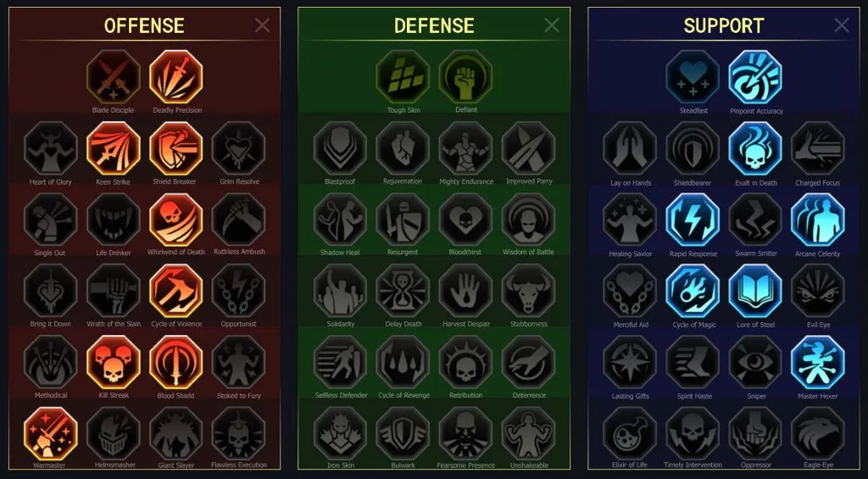Image resolution: width=868 pixels, height=479 pixels.
Task: Choose the Pinpoint Accuracy mastery icon
Action: 755,77
